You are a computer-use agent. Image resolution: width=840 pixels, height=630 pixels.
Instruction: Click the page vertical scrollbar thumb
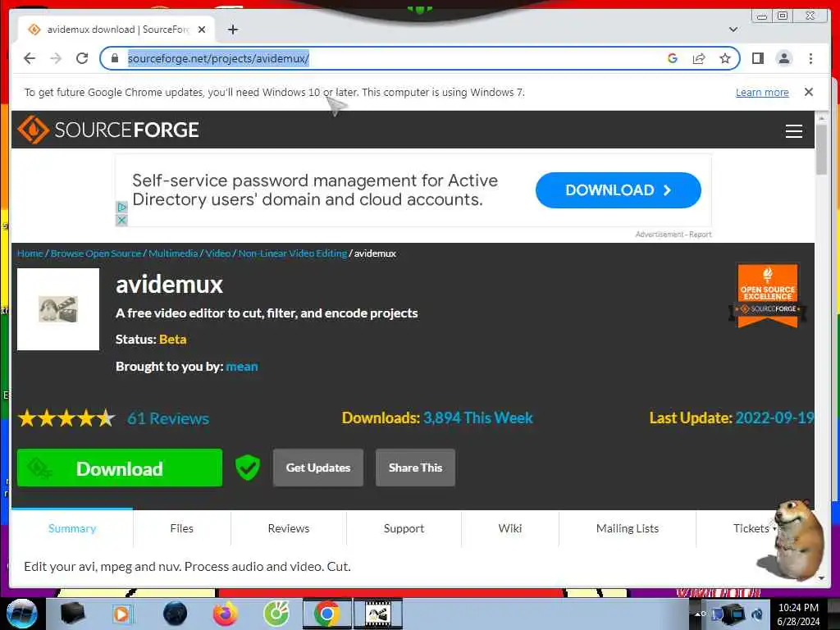tap(822, 148)
